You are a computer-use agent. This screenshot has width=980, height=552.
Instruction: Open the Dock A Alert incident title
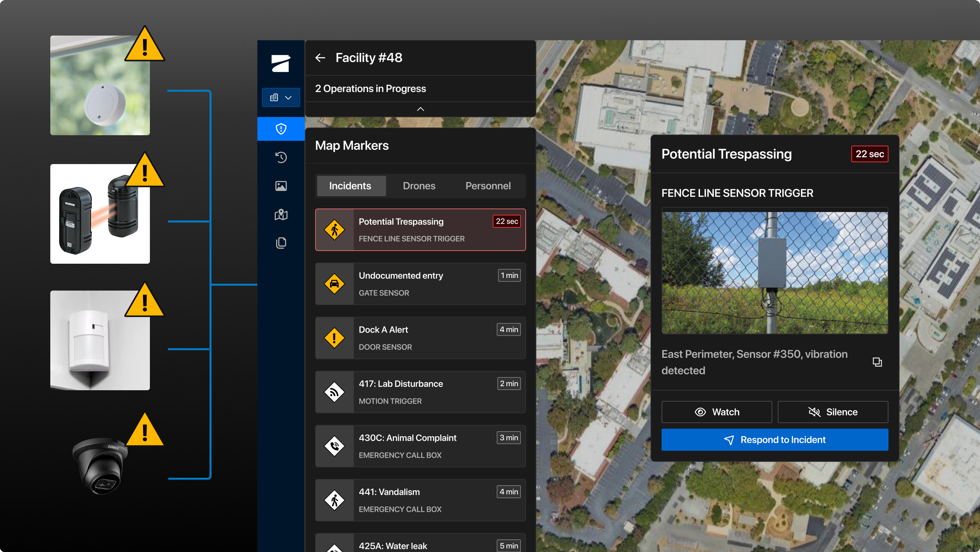pyautogui.click(x=383, y=330)
